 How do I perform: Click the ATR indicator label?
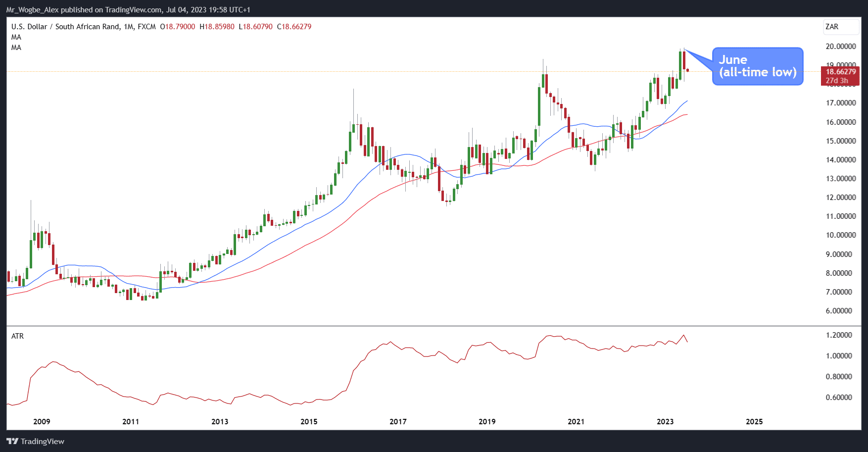(x=17, y=336)
